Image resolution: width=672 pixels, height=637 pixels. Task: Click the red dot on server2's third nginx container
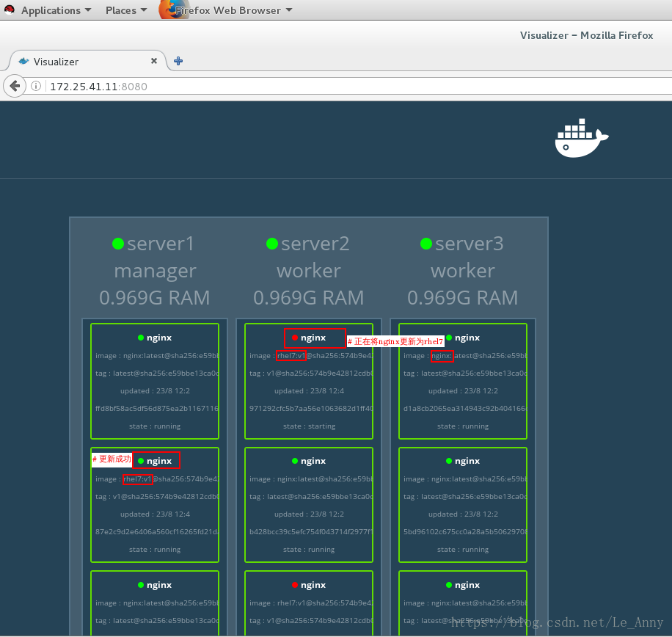point(295,585)
